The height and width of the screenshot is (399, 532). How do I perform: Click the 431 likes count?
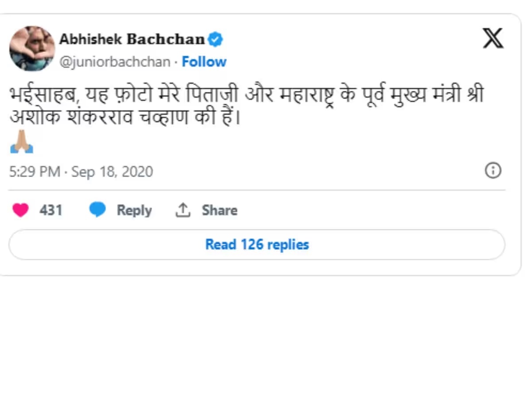point(51,210)
